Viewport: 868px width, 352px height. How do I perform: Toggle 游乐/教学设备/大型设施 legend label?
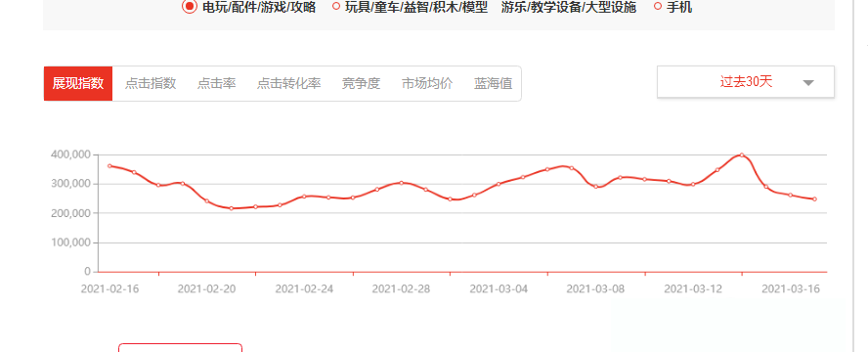(569, 7)
